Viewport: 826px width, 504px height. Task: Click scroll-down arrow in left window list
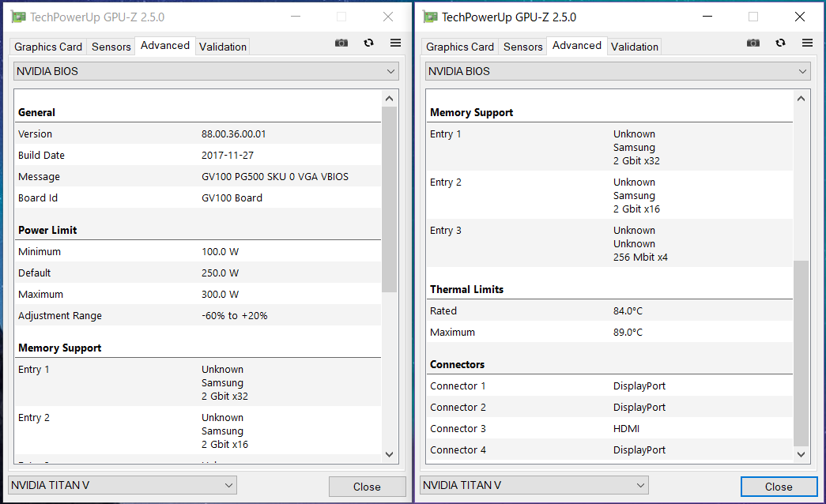click(390, 454)
